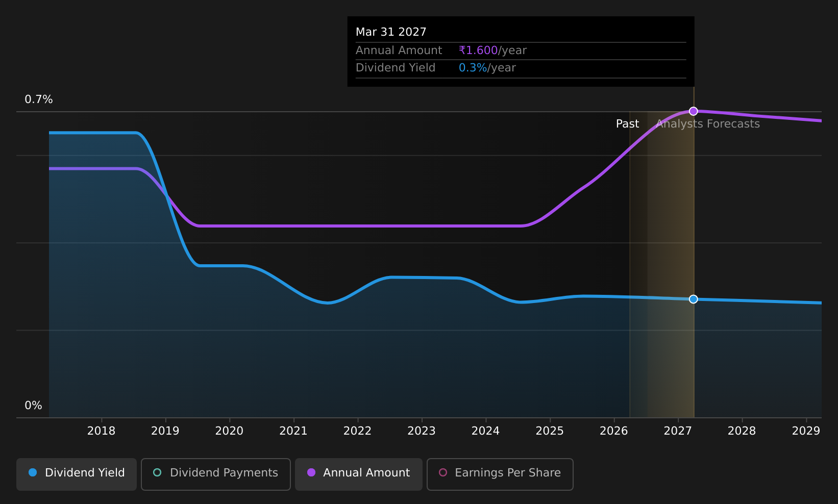Viewport: 838px width, 504px height.
Task: Toggle the Dividend Yield legend series
Action: [77, 474]
